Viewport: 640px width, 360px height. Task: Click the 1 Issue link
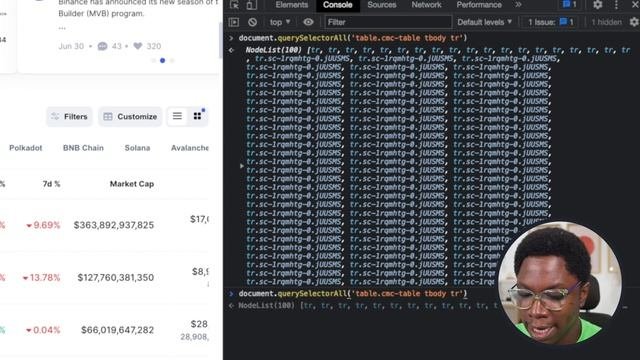click(x=551, y=22)
